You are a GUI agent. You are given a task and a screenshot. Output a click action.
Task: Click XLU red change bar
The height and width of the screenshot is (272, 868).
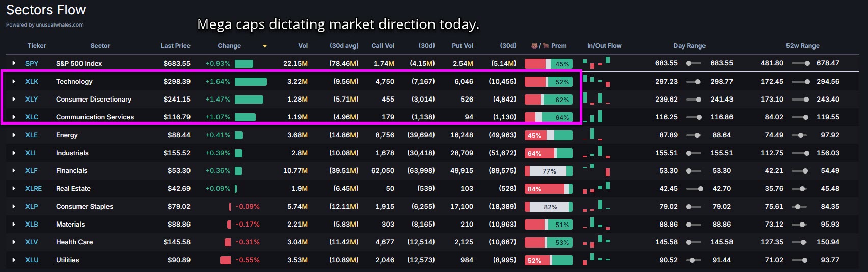[x=225, y=260]
